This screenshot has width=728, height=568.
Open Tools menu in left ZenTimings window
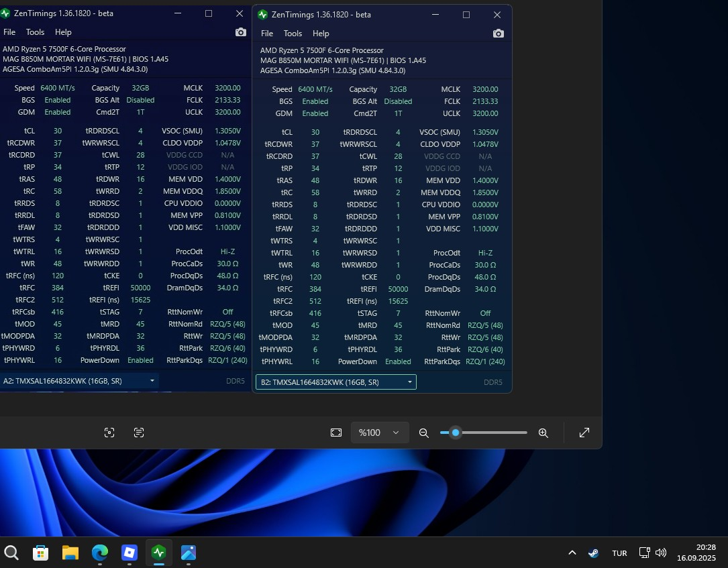click(x=35, y=32)
